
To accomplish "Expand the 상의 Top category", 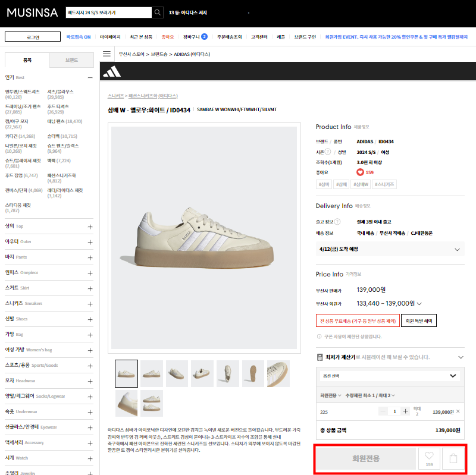I will [x=90, y=227].
